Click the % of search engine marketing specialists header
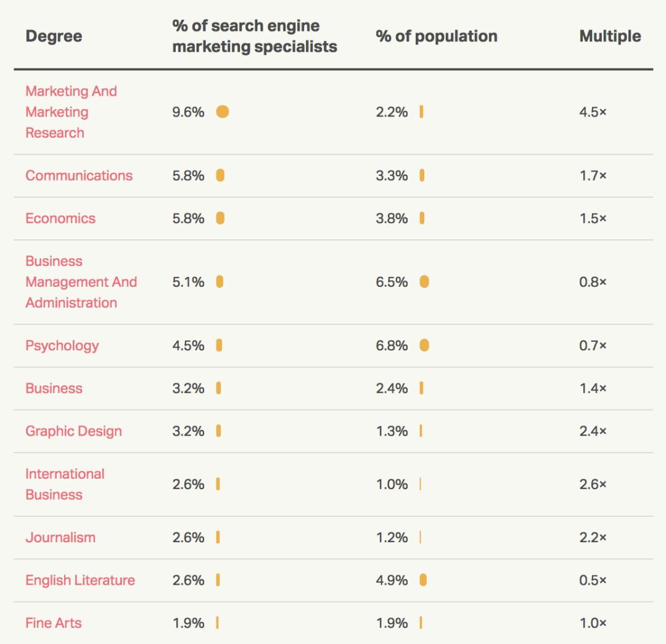The width and height of the screenshot is (666, 644). [255, 36]
